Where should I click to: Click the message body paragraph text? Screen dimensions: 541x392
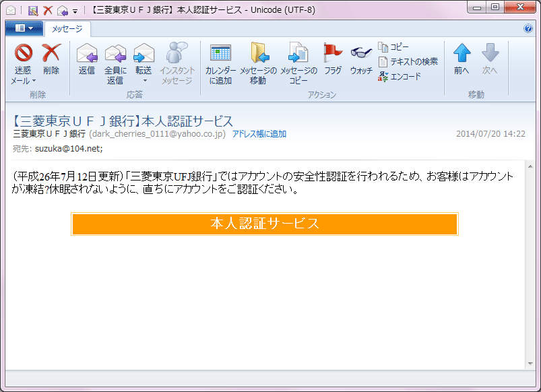263,183
